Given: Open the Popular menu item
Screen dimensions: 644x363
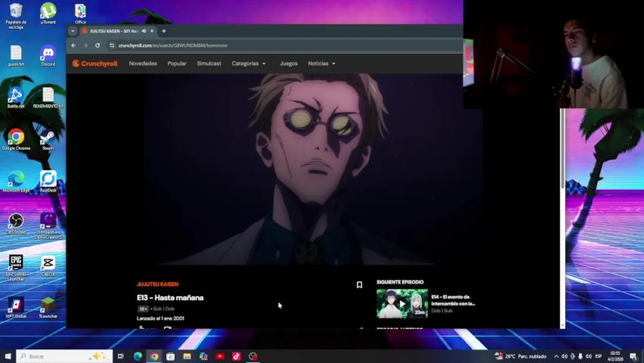Looking at the screenshot, I should [x=177, y=64].
